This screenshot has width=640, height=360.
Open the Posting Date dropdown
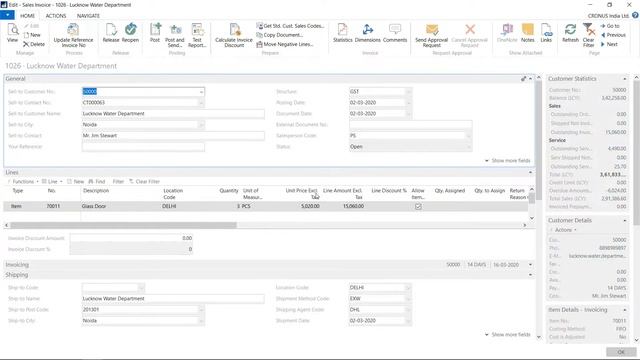408,103
